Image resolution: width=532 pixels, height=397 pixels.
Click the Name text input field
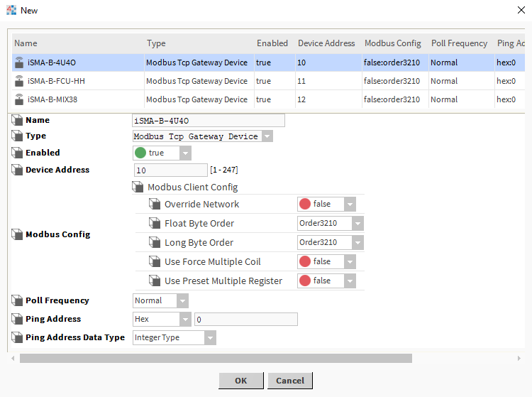pyautogui.click(x=209, y=121)
